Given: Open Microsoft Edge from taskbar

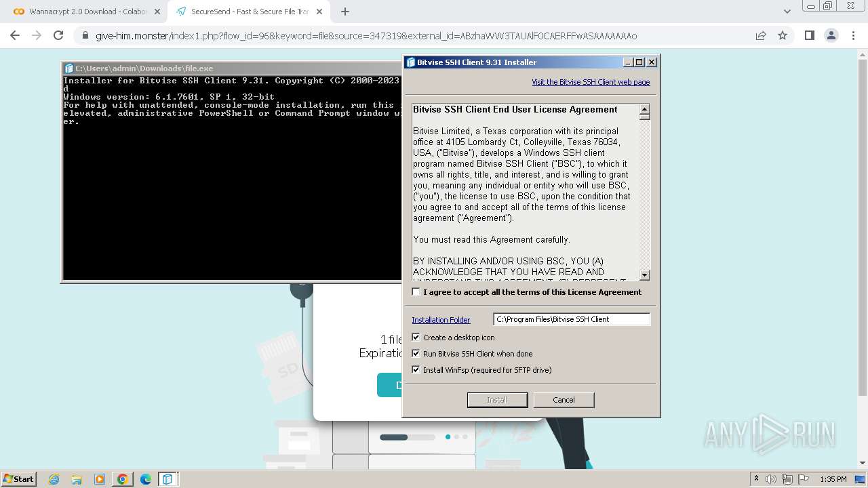Looking at the screenshot, I should (145, 479).
